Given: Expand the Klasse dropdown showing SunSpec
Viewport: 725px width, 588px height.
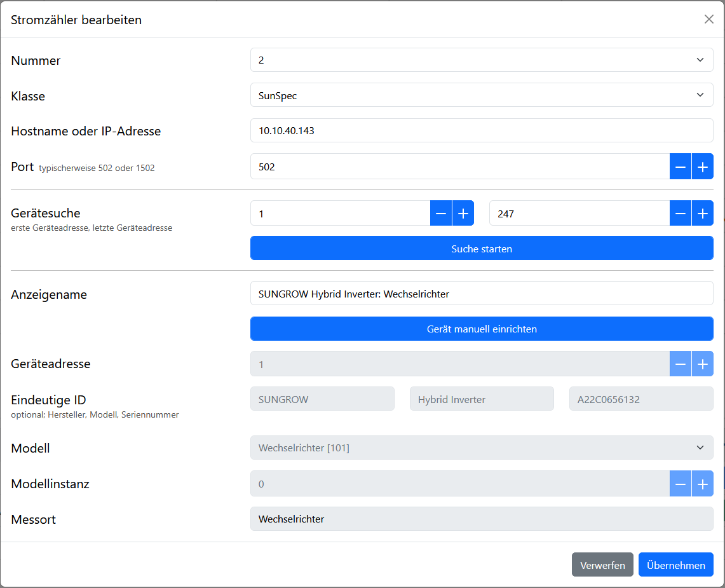Looking at the screenshot, I should point(482,95).
